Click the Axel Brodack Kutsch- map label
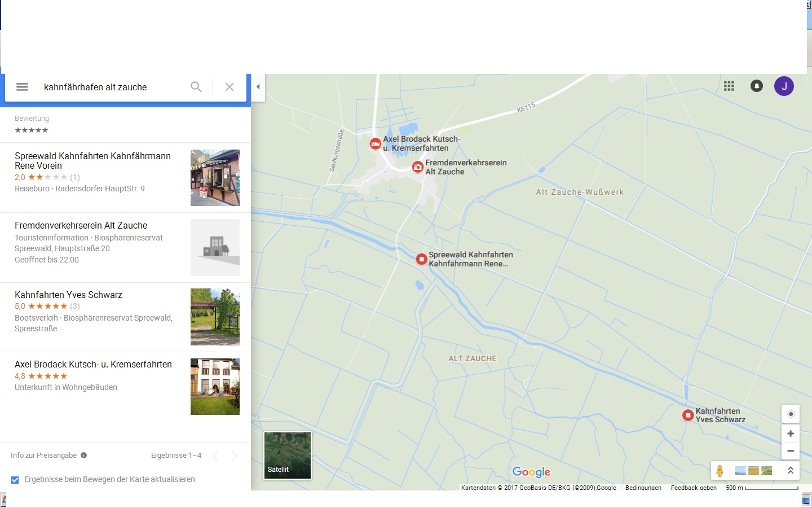This screenshot has height=508, width=812. (x=421, y=143)
